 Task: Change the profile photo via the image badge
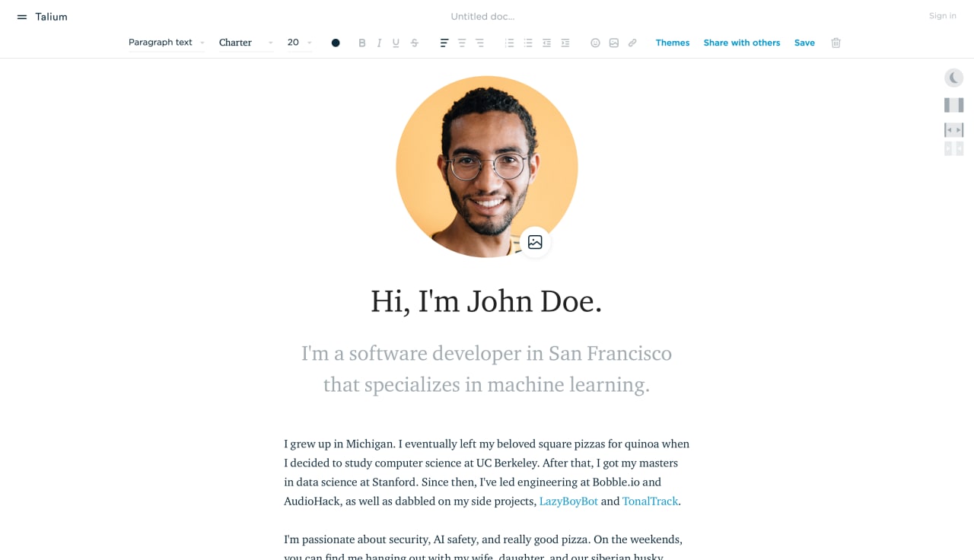click(x=535, y=242)
